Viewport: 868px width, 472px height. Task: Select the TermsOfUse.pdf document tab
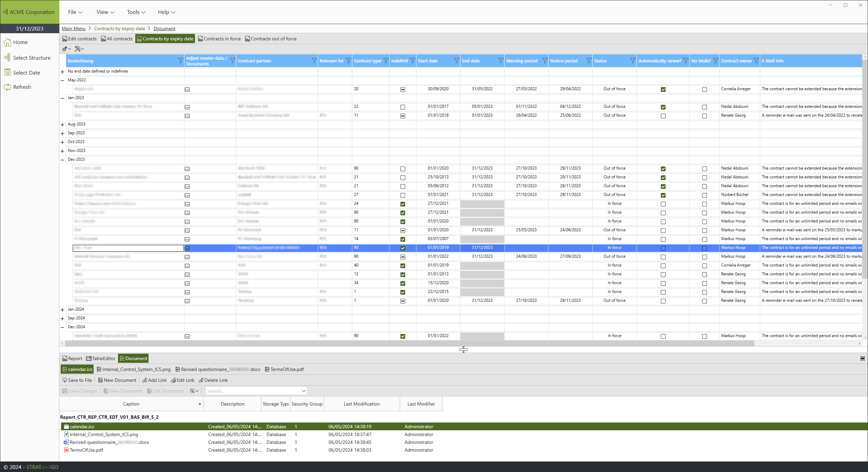(x=284, y=369)
